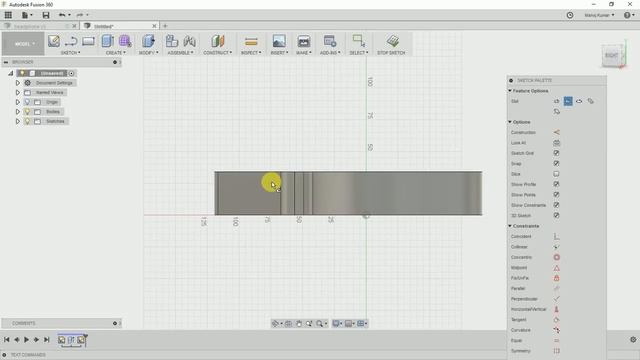Click the ViewCube RIGHT face
The width and height of the screenshot is (640, 360).
point(611,55)
